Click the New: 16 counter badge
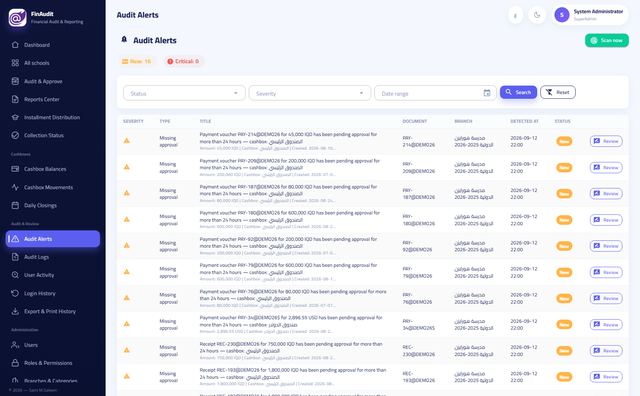Screen dimensions: 640x396 136,61
